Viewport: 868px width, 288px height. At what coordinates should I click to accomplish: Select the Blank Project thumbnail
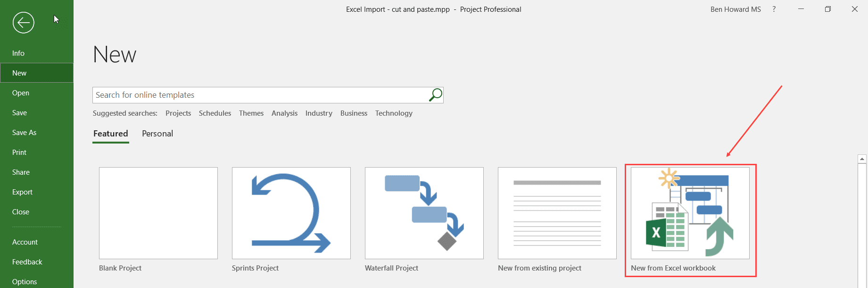tap(158, 213)
